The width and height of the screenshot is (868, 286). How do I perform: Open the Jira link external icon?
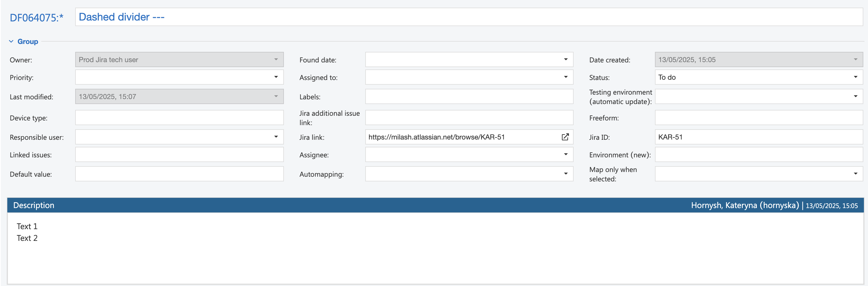click(565, 137)
